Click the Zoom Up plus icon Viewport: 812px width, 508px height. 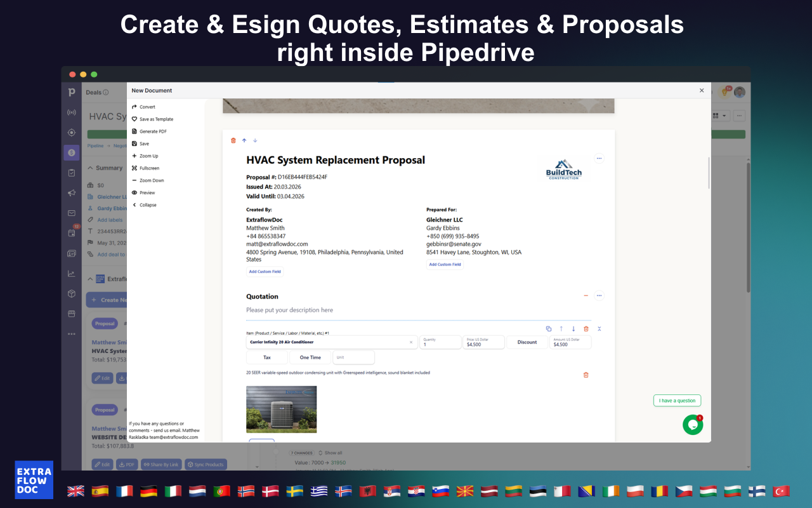pyautogui.click(x=134, y=156)
